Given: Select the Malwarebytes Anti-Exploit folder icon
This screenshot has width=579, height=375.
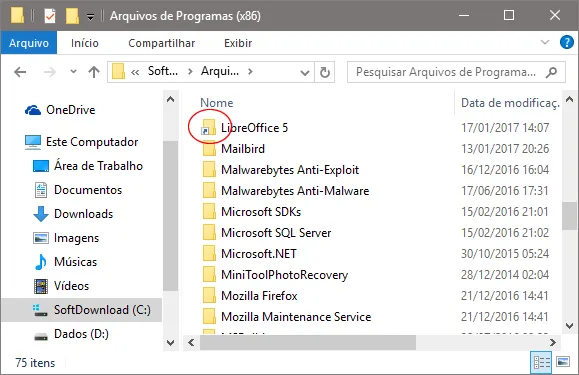Looking at the screenshot, I should coord(209,170).
